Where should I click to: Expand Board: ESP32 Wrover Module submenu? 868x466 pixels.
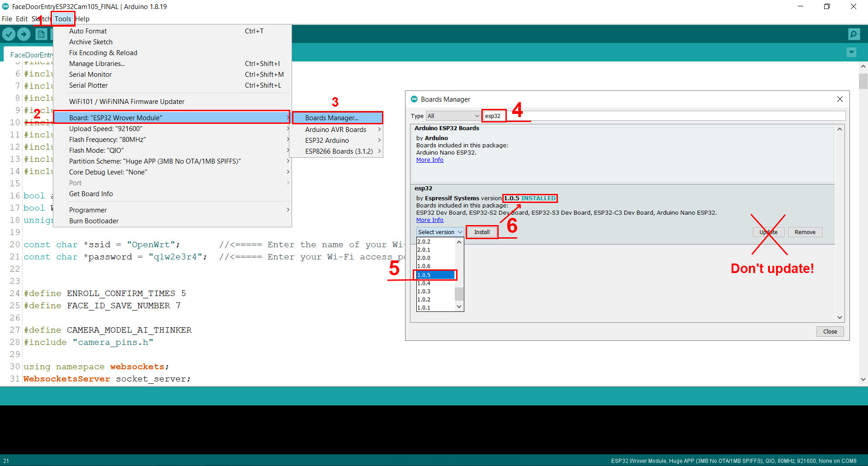tap(172, 118)
